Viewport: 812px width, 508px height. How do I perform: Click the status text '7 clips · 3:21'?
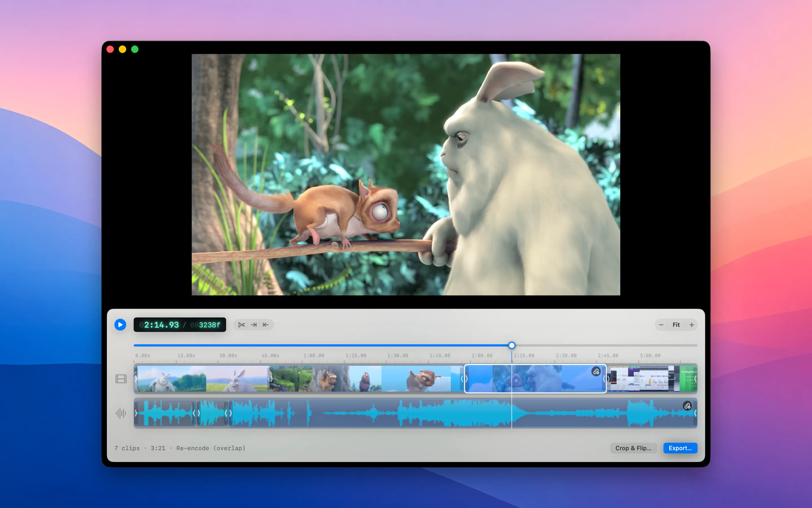(x=140, y=448)
